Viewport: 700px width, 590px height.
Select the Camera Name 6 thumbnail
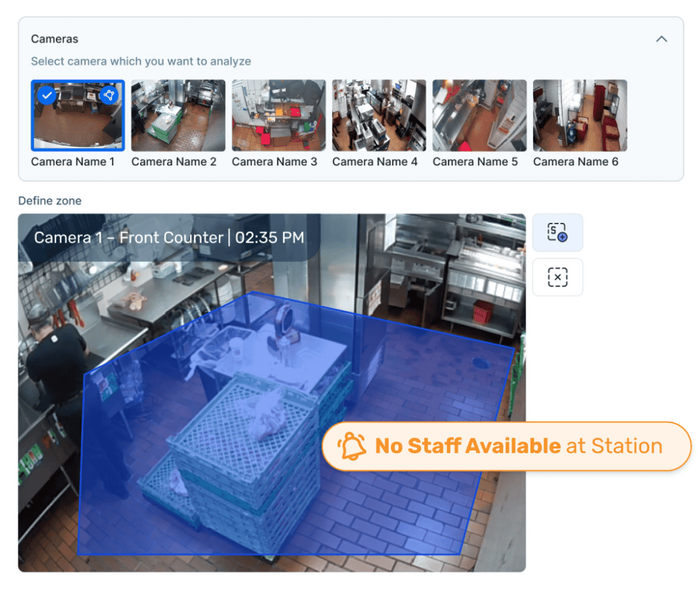[x=580, y=116]
